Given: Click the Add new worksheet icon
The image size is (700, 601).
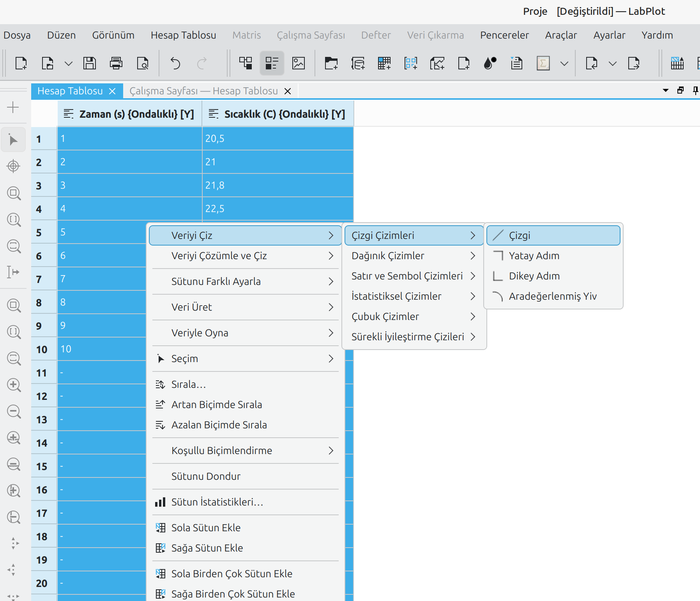Looking at the screenshot, I should coord(437,63).
